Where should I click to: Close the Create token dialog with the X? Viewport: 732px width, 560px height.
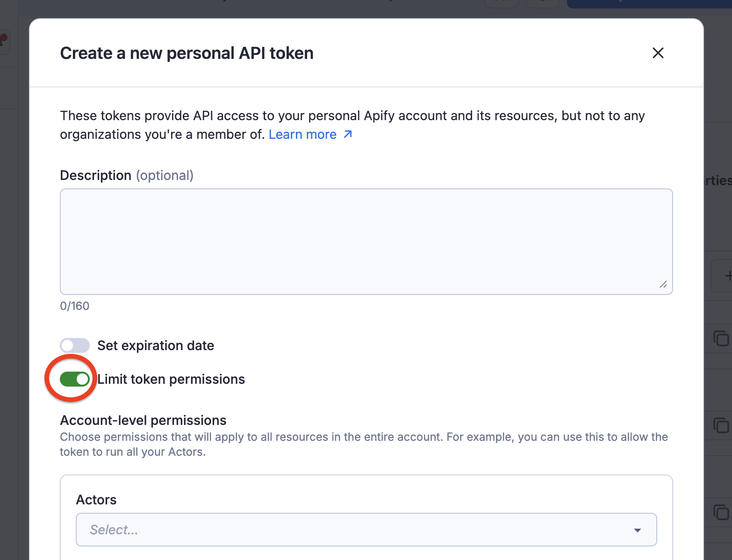658,53
